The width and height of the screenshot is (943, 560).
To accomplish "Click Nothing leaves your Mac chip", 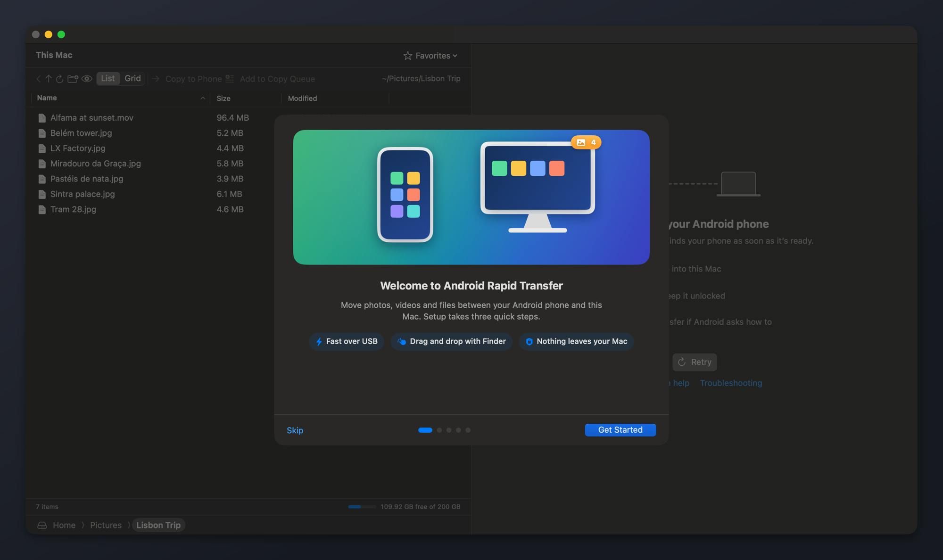I will point(576,341).
